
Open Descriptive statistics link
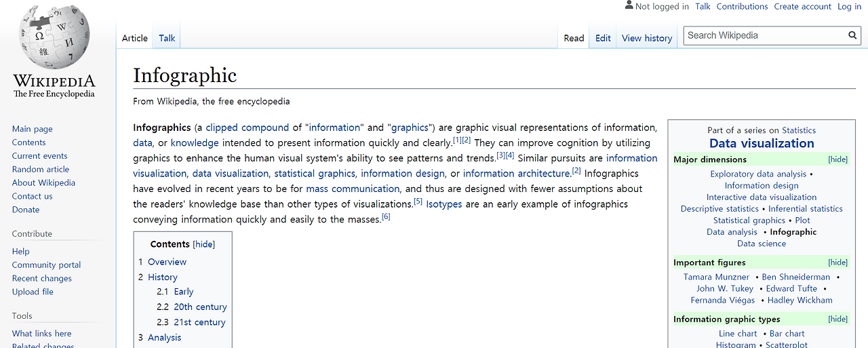click(719, 209)
